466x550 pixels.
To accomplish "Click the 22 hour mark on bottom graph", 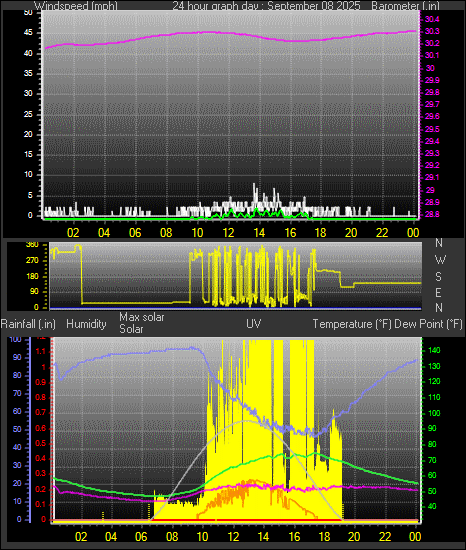I will click(x=385, y=537).
